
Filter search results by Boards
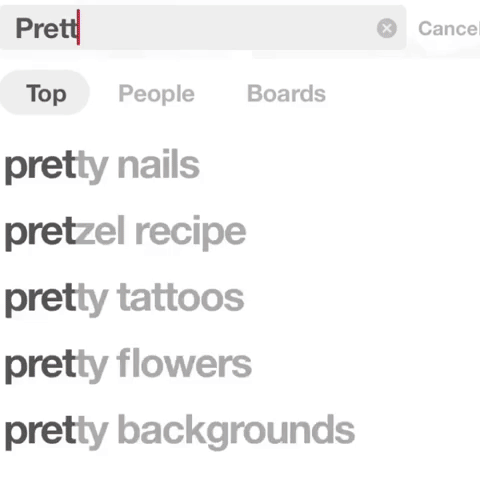click(x=286, y=93)
